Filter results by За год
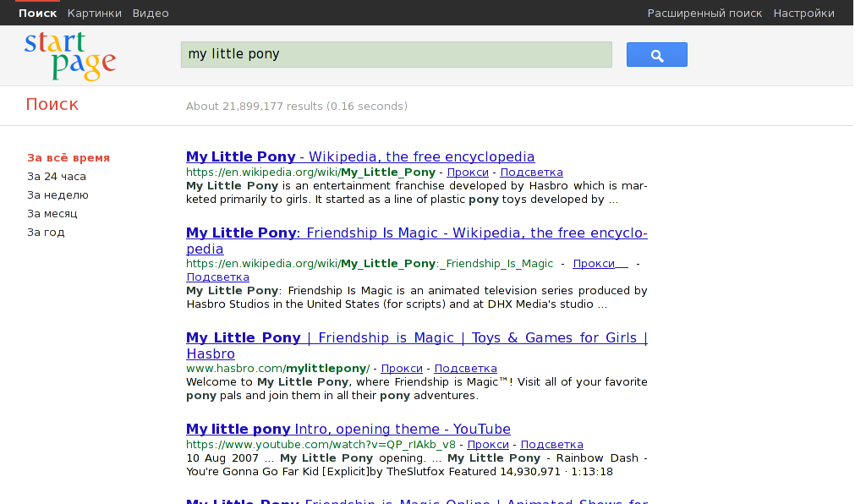The height and width of the screenshot is (504, 866). (46, 232)
